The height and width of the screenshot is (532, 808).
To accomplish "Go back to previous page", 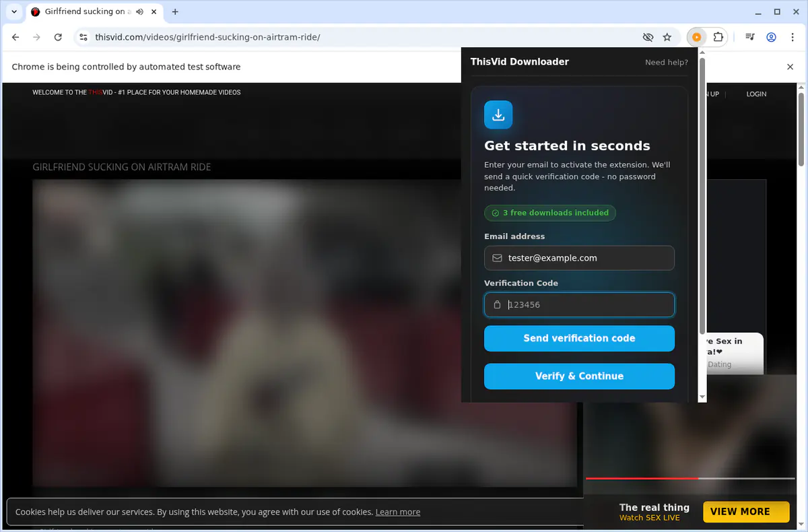I will 15,37.
